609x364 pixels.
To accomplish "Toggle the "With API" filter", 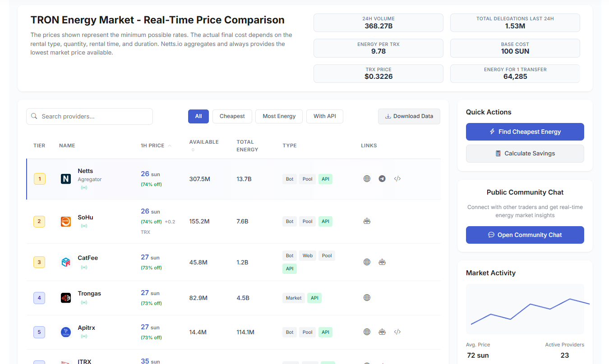I will point(325,116).
